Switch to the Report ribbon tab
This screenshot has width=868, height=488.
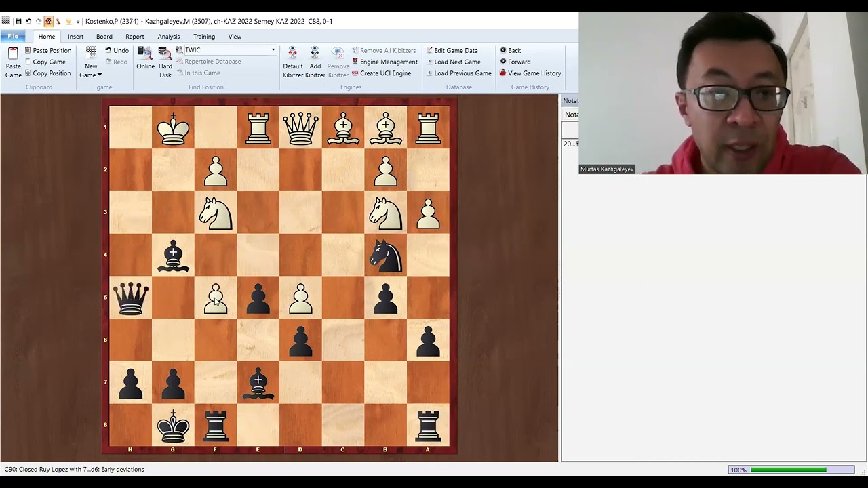[x=135, y=37]
